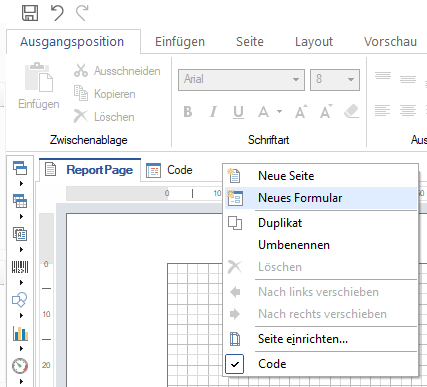Select the table object tool in sidebar
427x387 pixels.
(x=20, y=201)
